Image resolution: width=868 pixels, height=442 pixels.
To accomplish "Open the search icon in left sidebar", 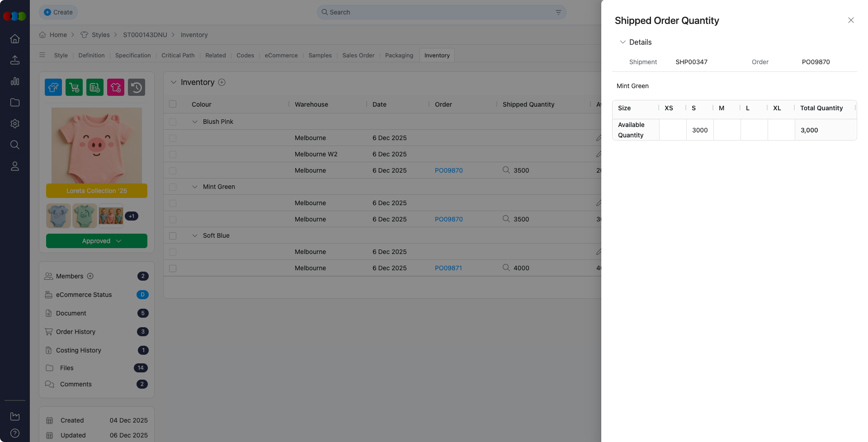I will (15, 145).
